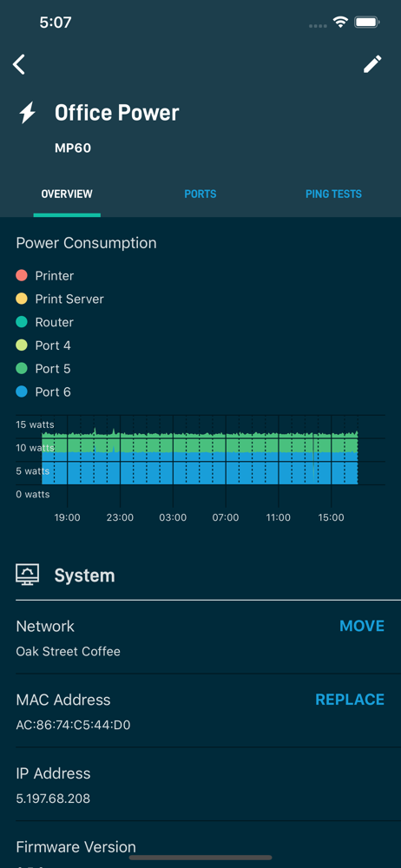Tap the System monitor icon

(x=28, y=575)
